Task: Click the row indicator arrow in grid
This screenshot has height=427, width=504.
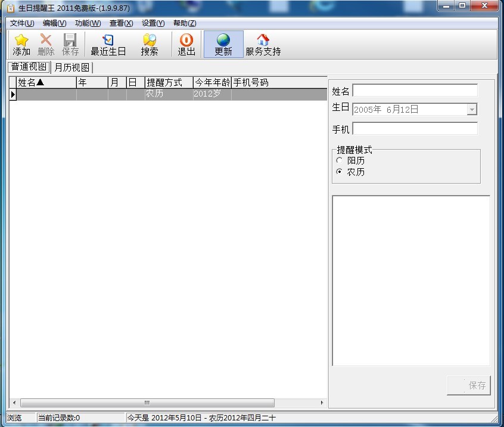Action: [x=13, y=94]
